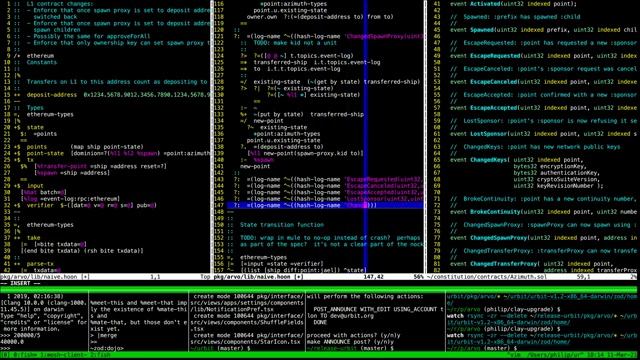Click the 'TODO: wrap in mule' comment on line 152
Viewport: 640px width, 360px height.
point(330,238)
